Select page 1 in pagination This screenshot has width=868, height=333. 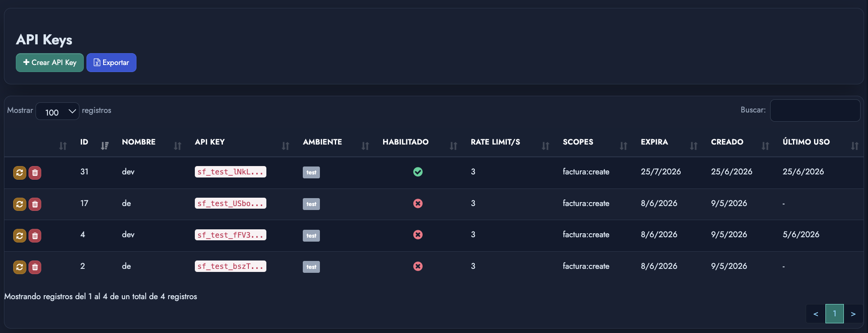tap(834, 314)
